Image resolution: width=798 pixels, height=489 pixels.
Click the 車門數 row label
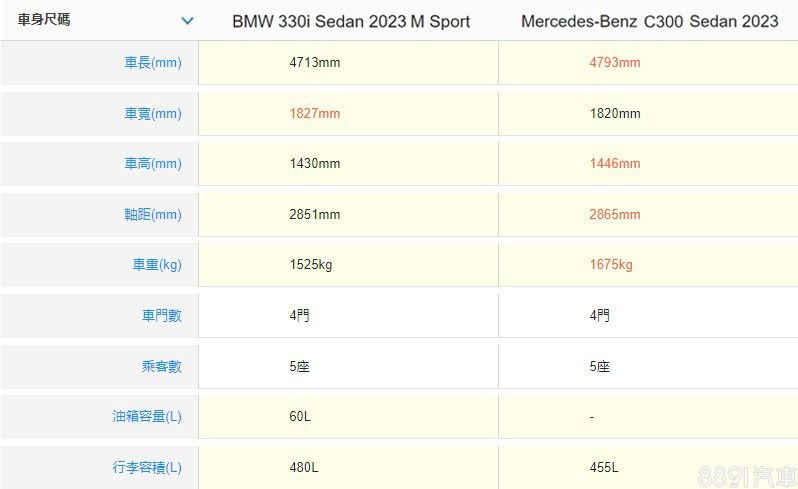[x=161, y=315]
